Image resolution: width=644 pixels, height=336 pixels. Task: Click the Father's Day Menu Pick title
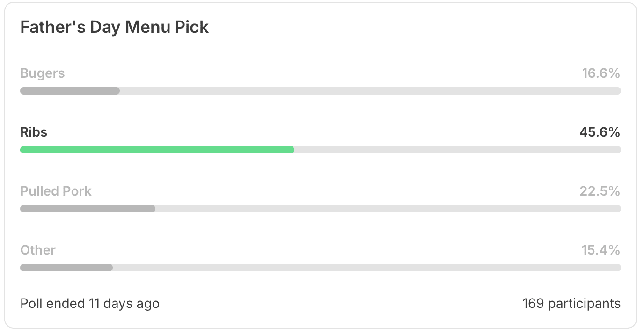pyautogui.click(x=115, y=27)
